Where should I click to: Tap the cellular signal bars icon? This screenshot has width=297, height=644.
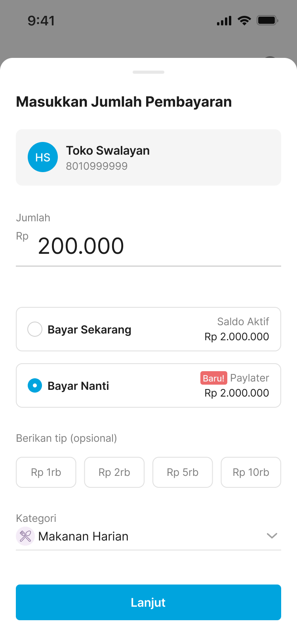224,21
